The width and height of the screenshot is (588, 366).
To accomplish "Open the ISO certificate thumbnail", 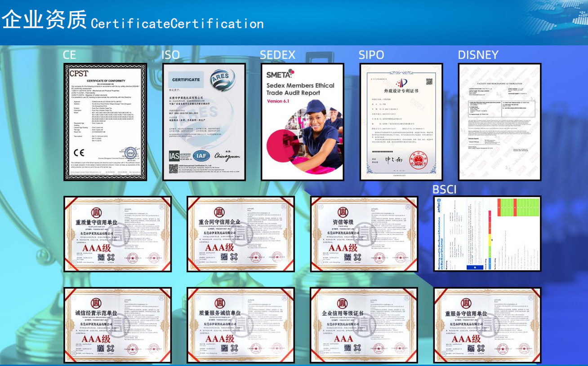I will 204,122.
